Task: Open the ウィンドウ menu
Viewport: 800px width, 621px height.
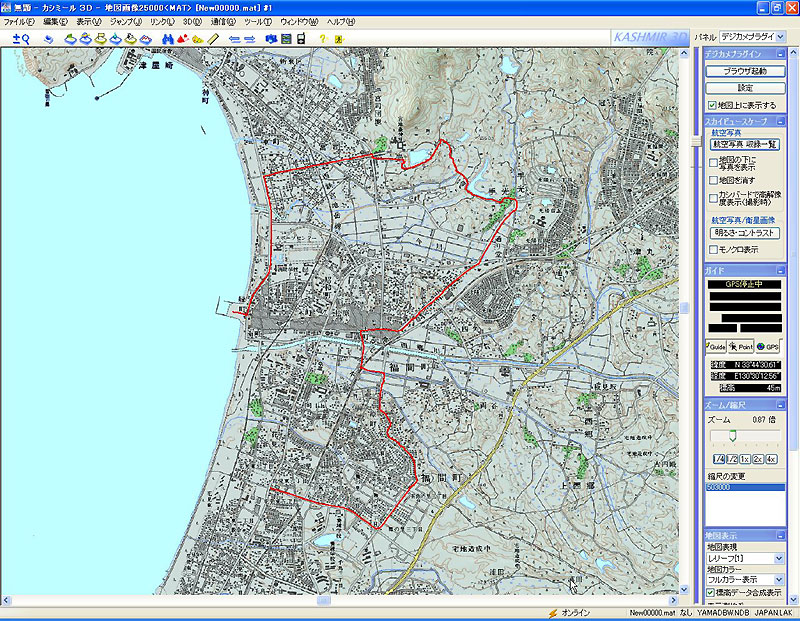Action: tap(299, 22)
